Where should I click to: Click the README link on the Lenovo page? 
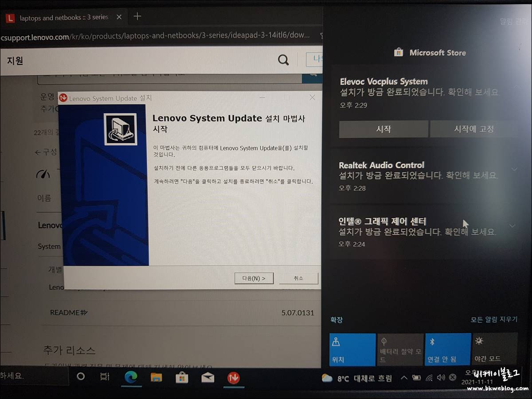[69, 313]
